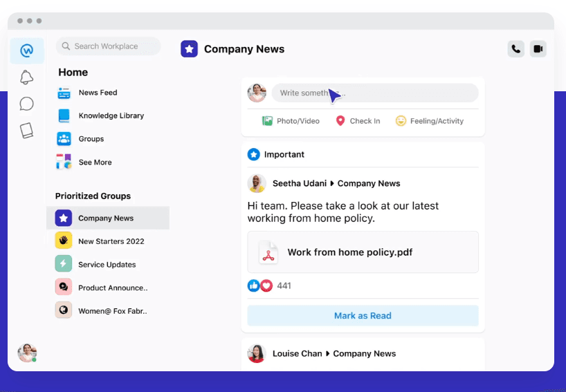Open the Workplace home logo icon
The height and width of the screenshot is (392, 566).
[x=27, y=51]
